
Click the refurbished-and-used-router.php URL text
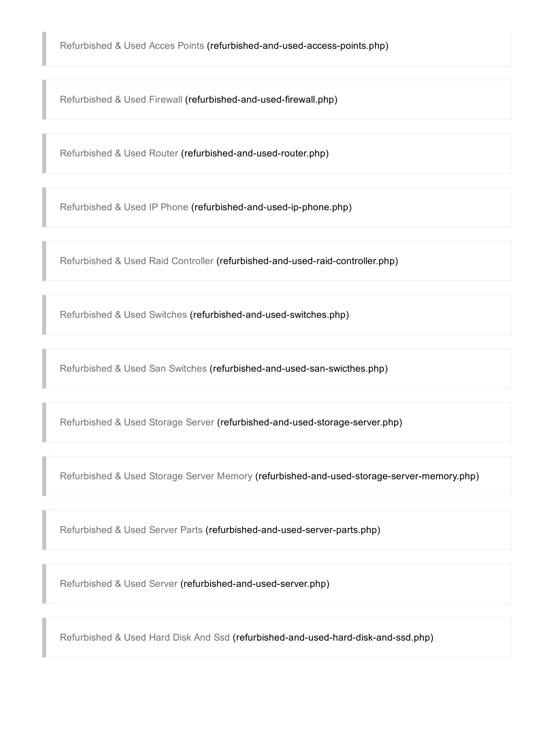click(255, 153)
